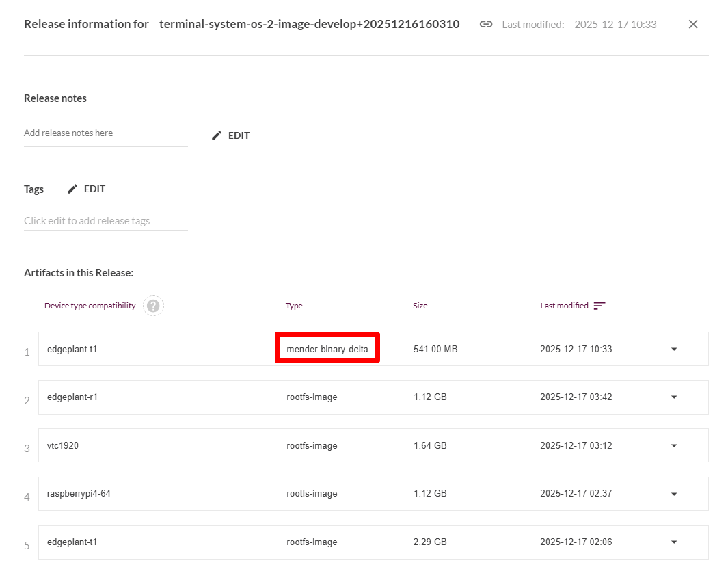Click rootfs-image type in raspberrypi4-64 row
The height and width of the screenshot is (578, 728).
click(312, 493)
